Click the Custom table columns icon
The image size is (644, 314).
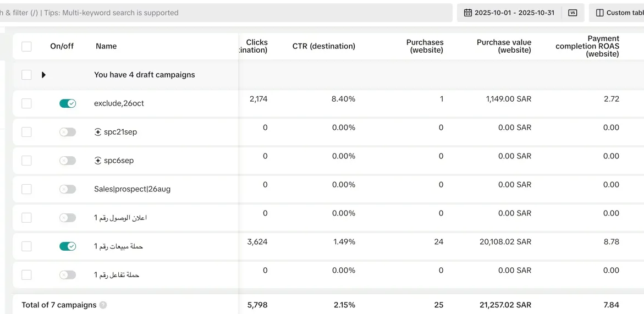599,13
